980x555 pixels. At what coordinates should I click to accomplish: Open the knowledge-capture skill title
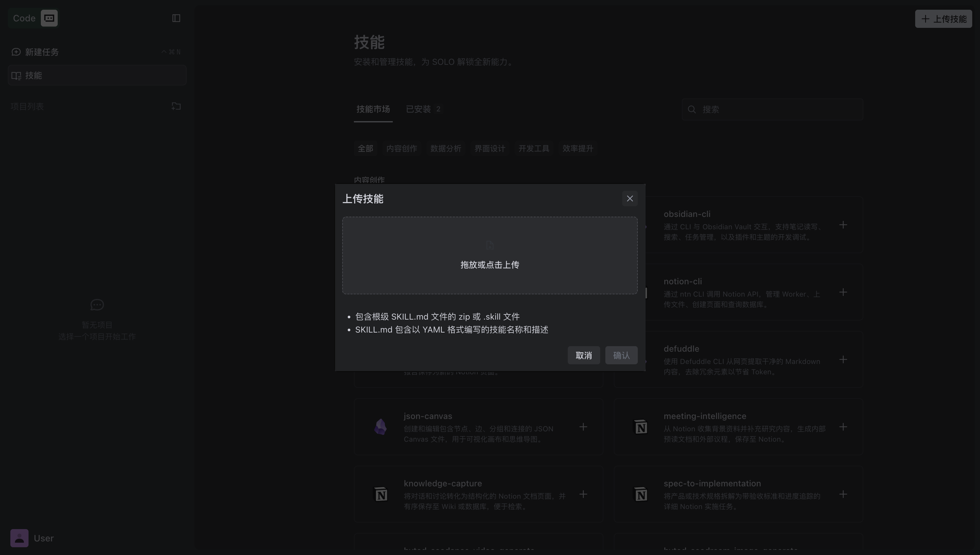click(x=442, y=484)
